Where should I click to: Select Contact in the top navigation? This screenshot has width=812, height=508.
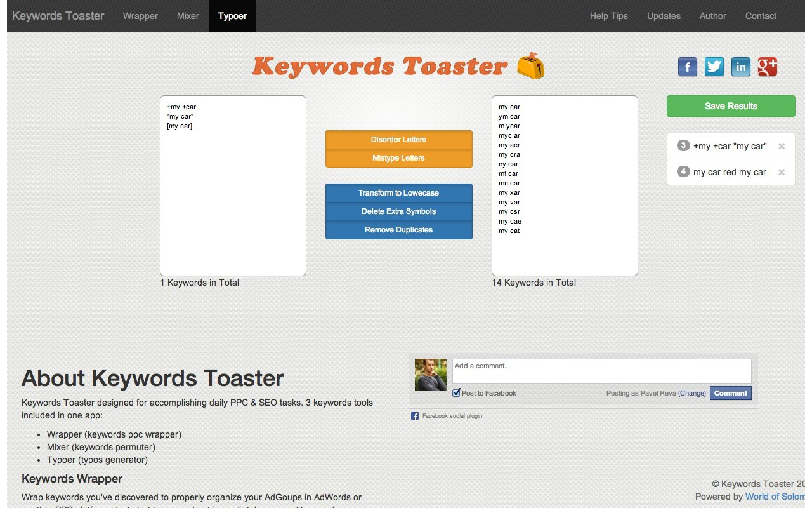(761, 16)
